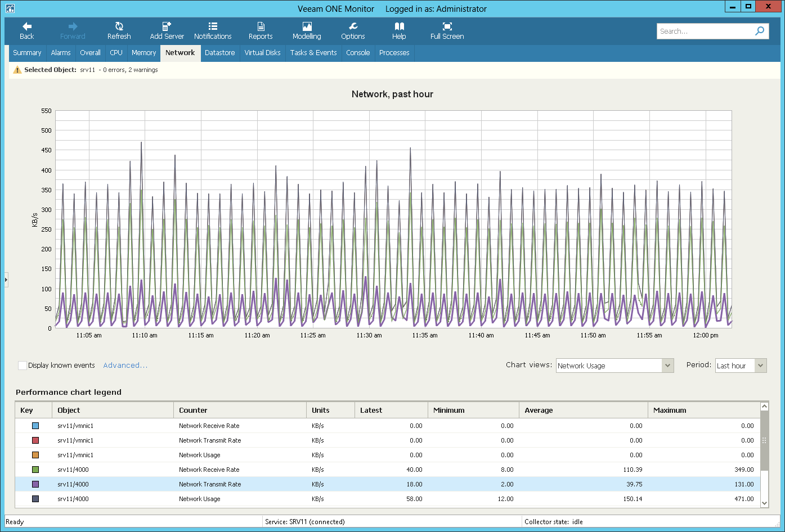Click purple swatch for srv11/4000 Transmit Rate
This screenshot has height=532, width=785.
(x=35, y=484)
